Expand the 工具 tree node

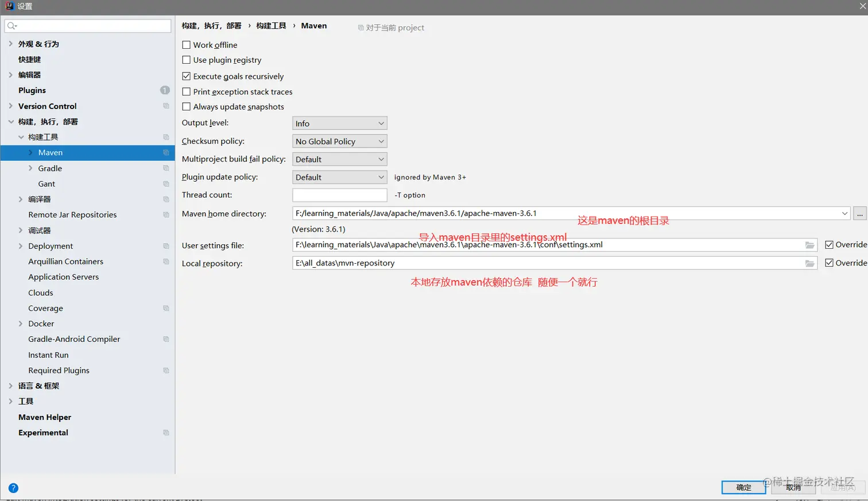pos(10,402)
